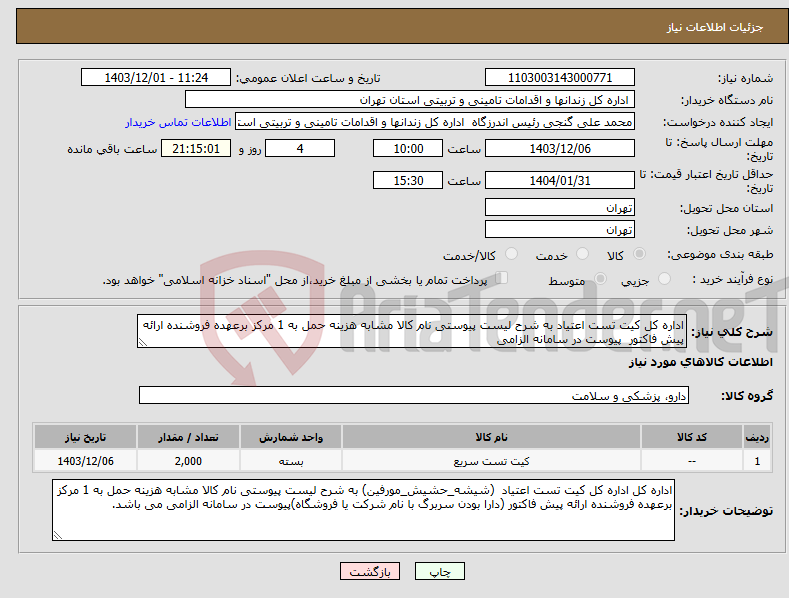The width and height of the screenshot is (789, 598).
Task: Click the نام دستگاه خریدار field
Action: point(410,100)
